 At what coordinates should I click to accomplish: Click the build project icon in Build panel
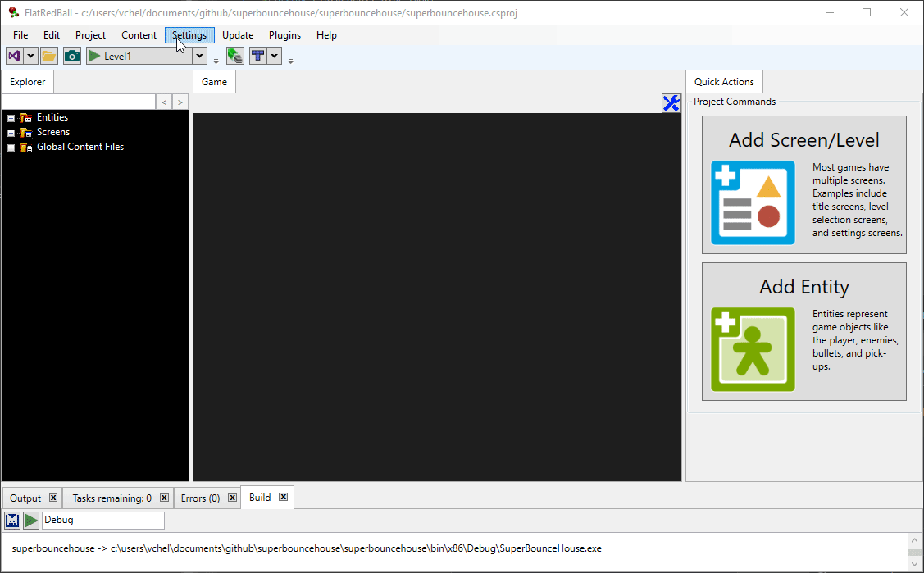(12, 520)
